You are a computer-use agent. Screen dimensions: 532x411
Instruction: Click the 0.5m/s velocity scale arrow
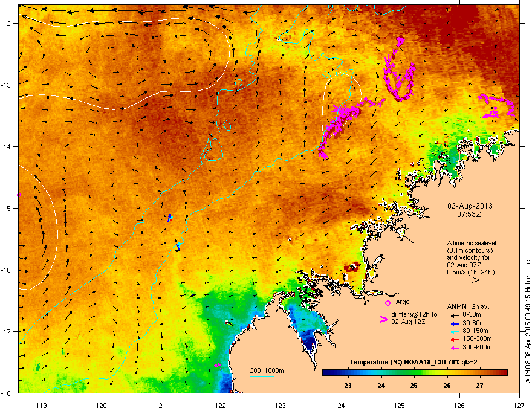(467, 280)
